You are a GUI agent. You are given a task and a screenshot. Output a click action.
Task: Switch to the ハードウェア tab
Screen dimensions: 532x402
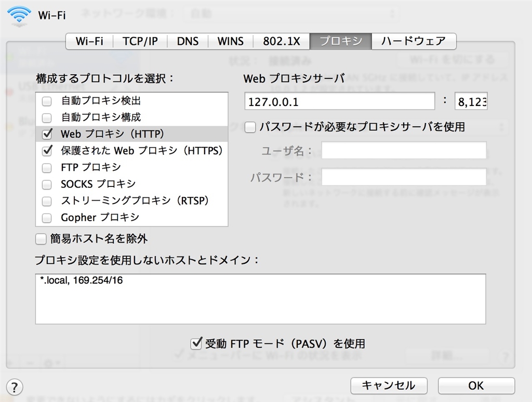[414, 42]
